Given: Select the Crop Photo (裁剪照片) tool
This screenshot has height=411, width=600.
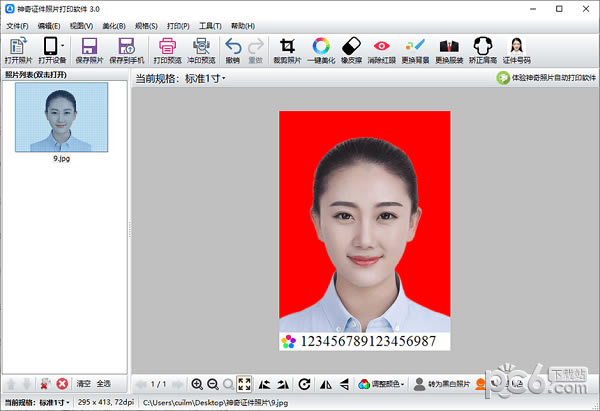Looking at the screenshot, I should (x=288, y=50).
